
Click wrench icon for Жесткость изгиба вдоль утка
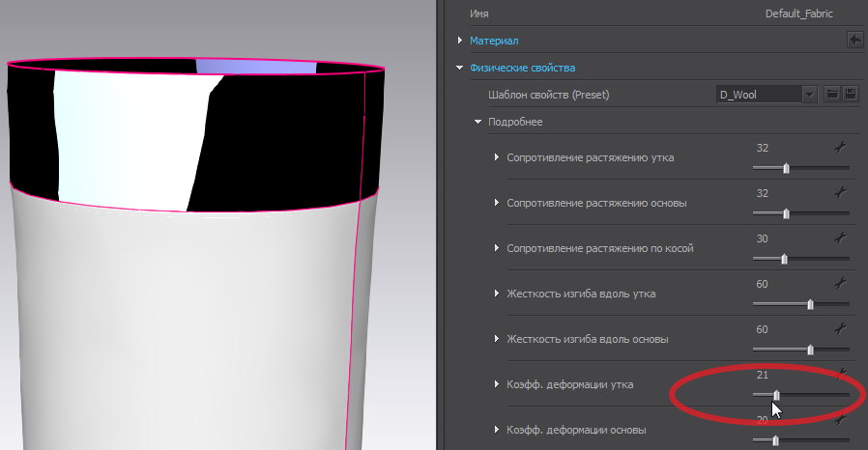click(840, 283)
